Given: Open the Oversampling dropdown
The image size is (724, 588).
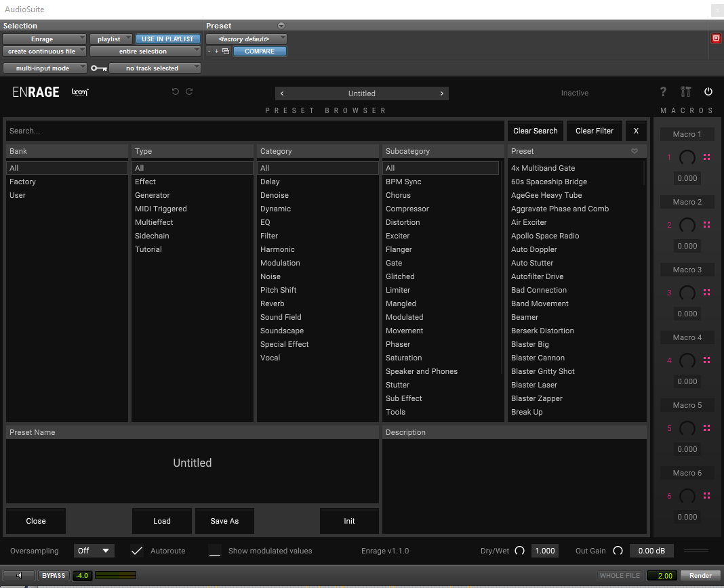Looking at the screenshot, I should click(94, 551).
